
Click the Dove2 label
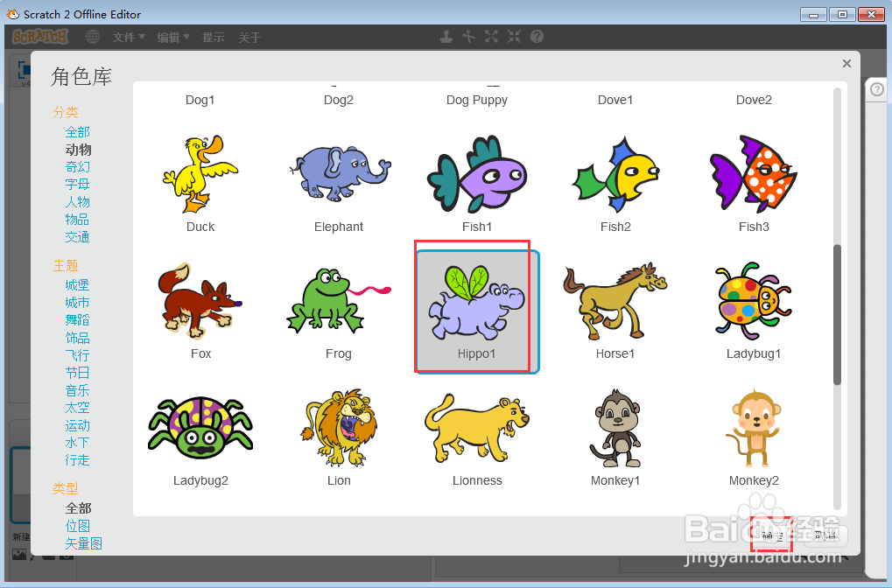754,100
